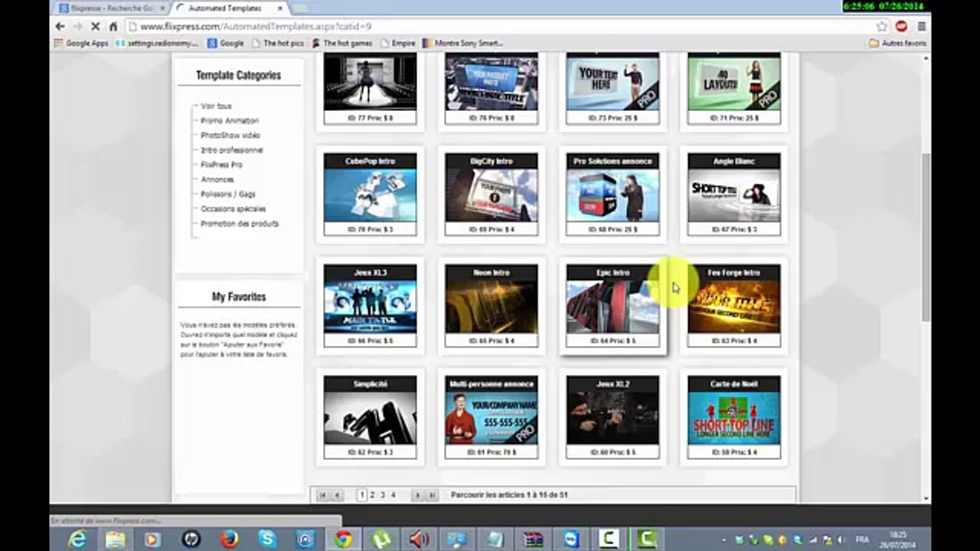The height and width of the screenshot is (551, 980).
Task: Open Firefox from the taskbar
Action: (x=229, y=540)
